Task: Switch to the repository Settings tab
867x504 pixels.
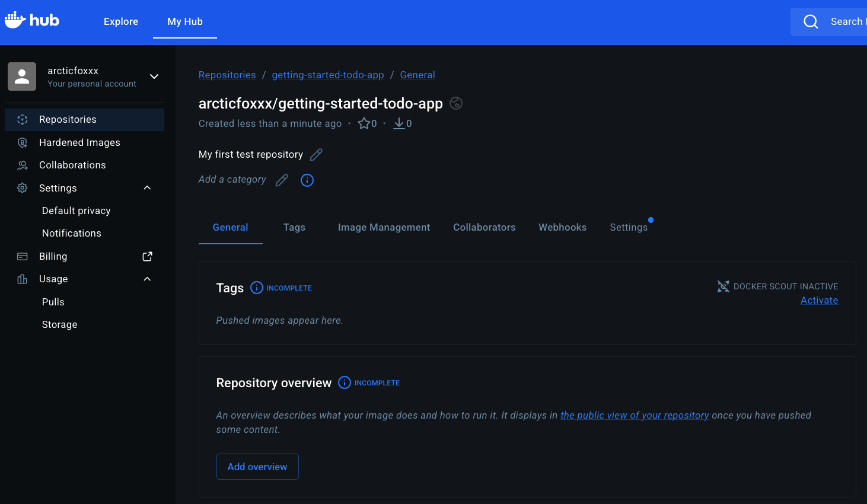Action: 629,228
